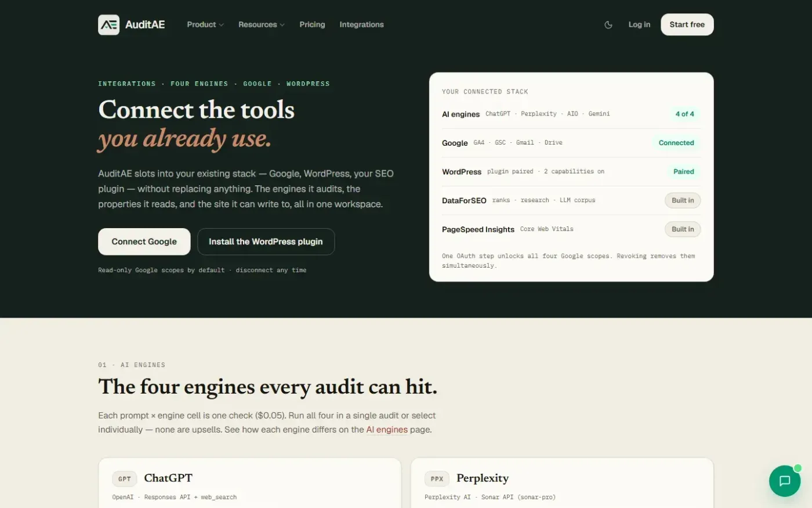Click 'OpenAI · Responses API + web_search' text
Screen dimensions: 812x508
coord(175,497)
